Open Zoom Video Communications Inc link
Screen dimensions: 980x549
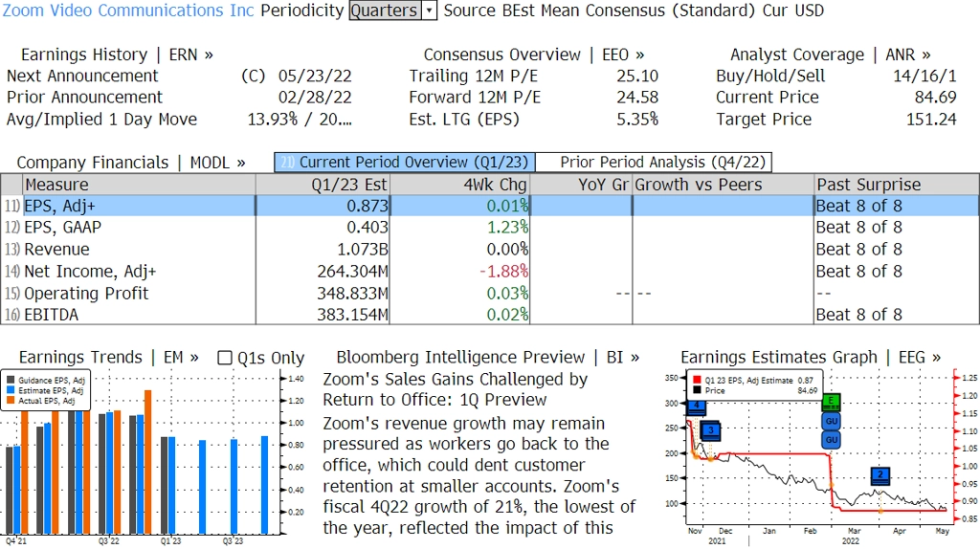(x=128, y=11)
